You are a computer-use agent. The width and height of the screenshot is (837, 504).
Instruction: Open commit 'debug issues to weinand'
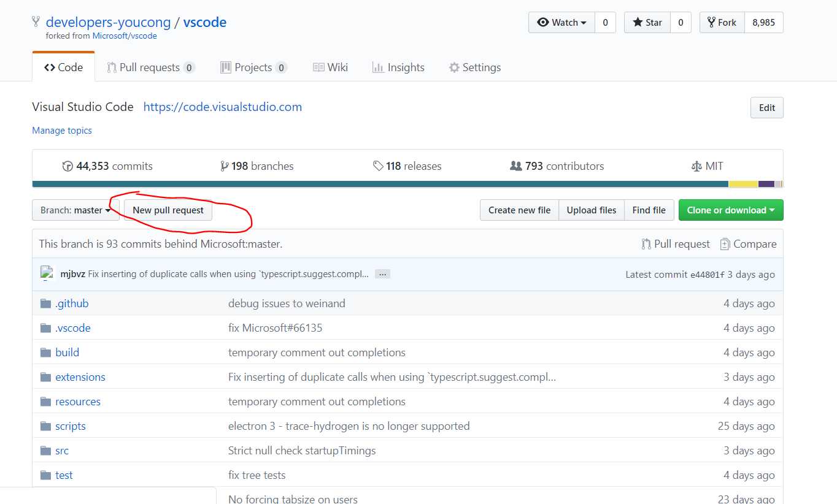coord(287,304)
